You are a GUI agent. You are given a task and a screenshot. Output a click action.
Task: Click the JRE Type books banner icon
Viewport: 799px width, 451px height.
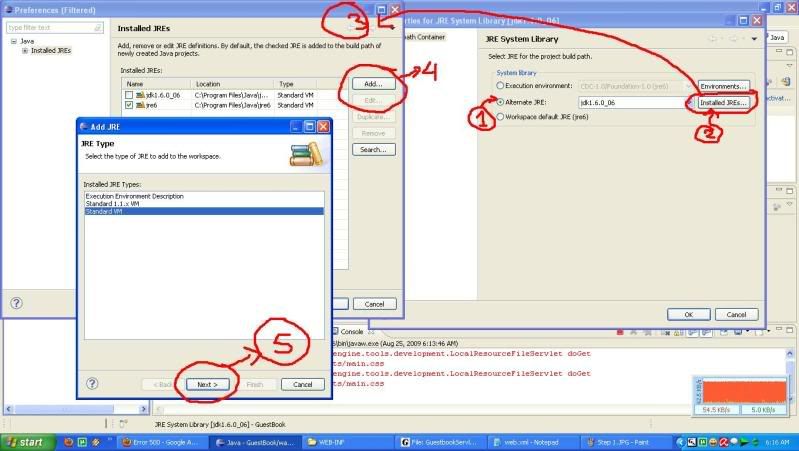tap(303, 155)
